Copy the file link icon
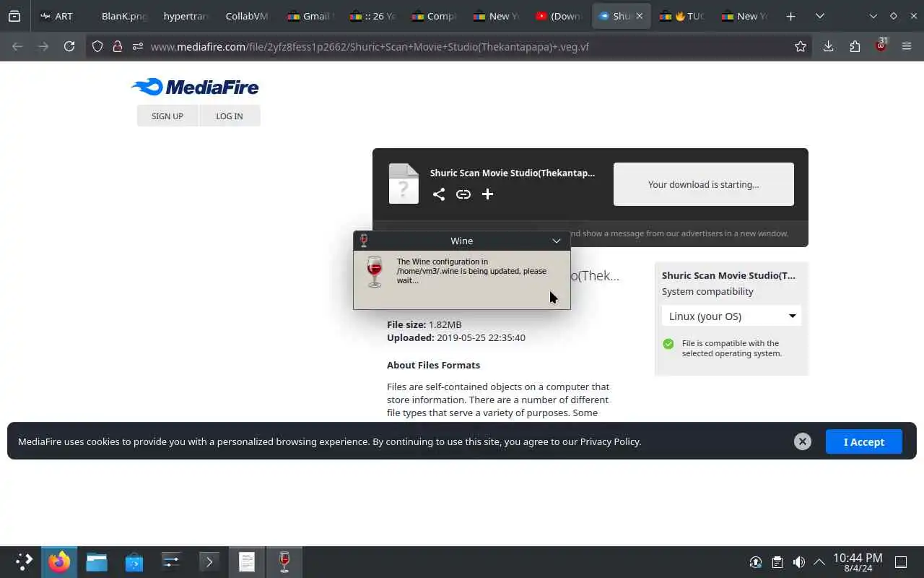Screen dimensions: 924x578 point(463,194)
